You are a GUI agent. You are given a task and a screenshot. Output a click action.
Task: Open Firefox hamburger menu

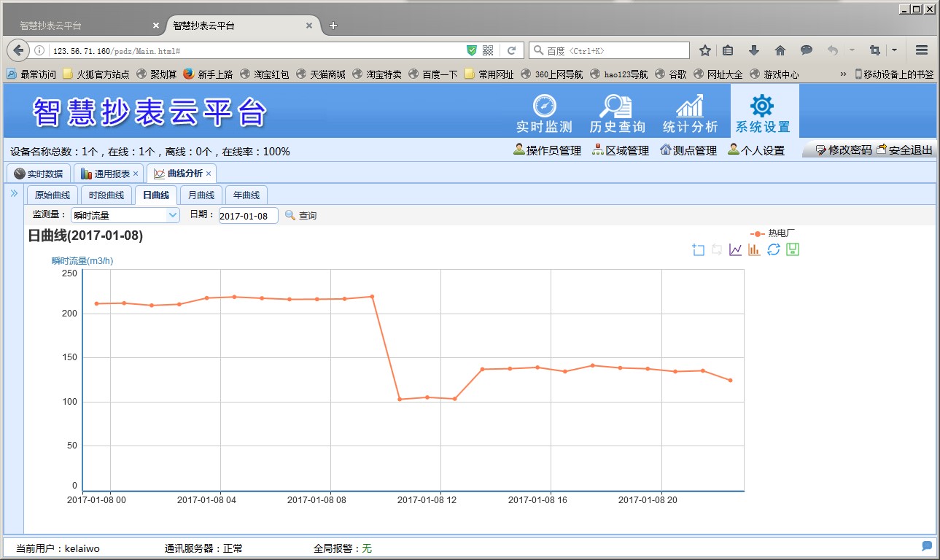pos(921,50)
